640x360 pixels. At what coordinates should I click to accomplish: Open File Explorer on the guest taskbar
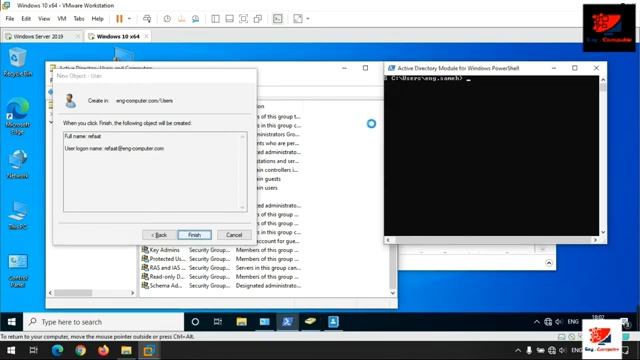(241, 322)
